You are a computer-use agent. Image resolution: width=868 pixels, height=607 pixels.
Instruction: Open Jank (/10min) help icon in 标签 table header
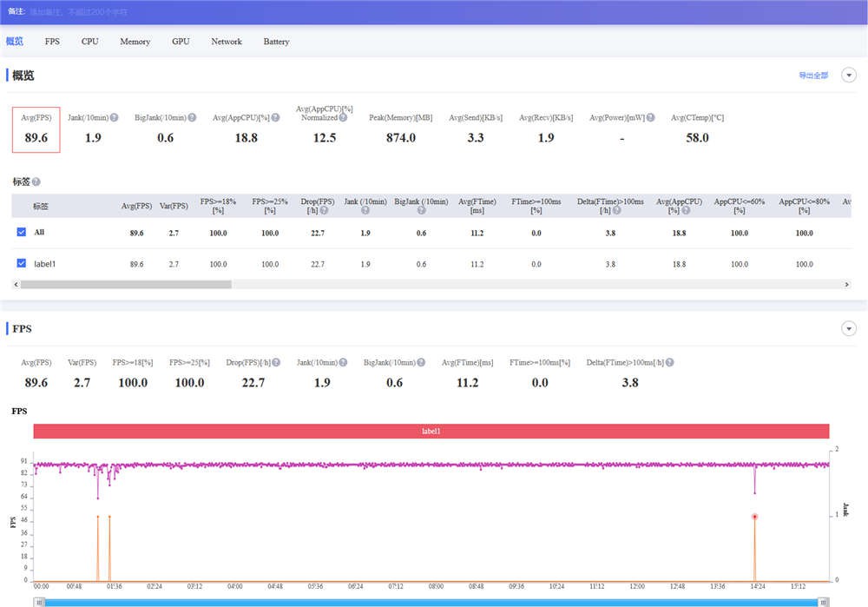click(365, 210)
